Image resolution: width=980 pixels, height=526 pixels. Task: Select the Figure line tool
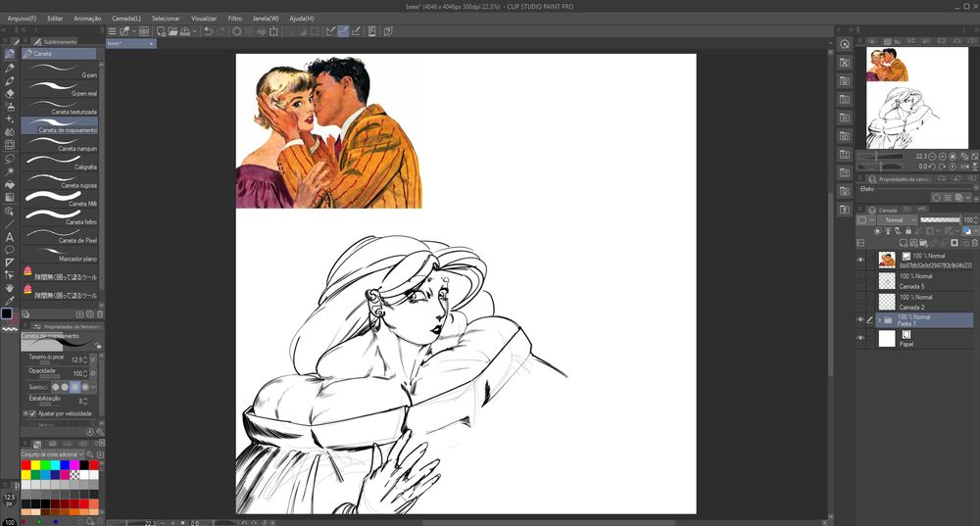click(x=10, y=223)
